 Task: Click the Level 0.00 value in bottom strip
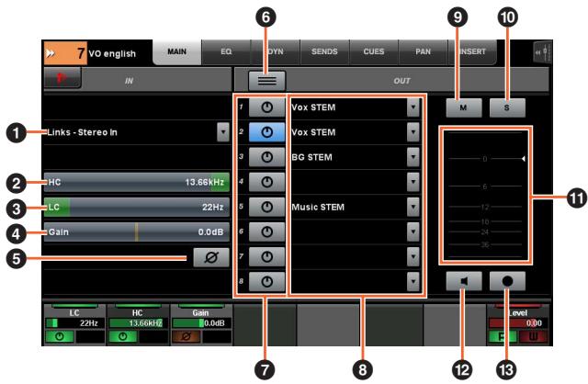516,323
